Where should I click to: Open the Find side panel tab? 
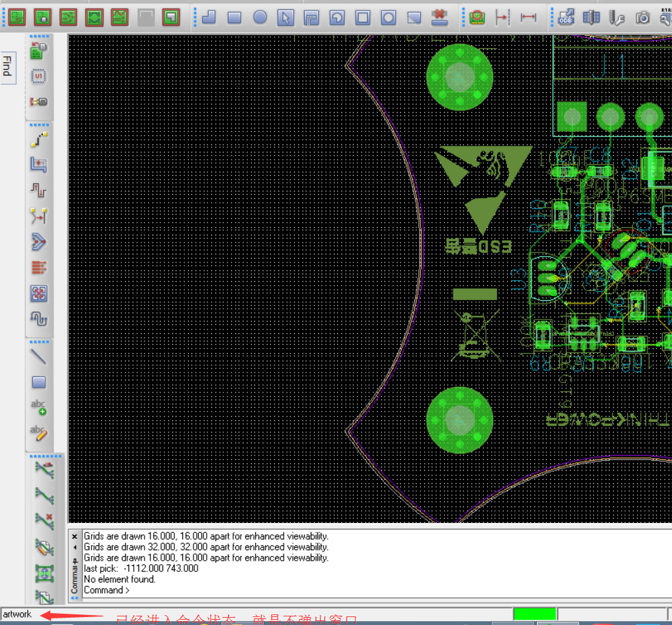tap(8, 68)
